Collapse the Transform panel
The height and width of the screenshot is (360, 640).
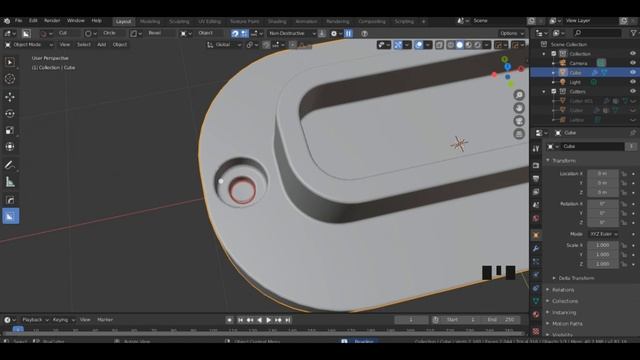[x=563, y=161]
